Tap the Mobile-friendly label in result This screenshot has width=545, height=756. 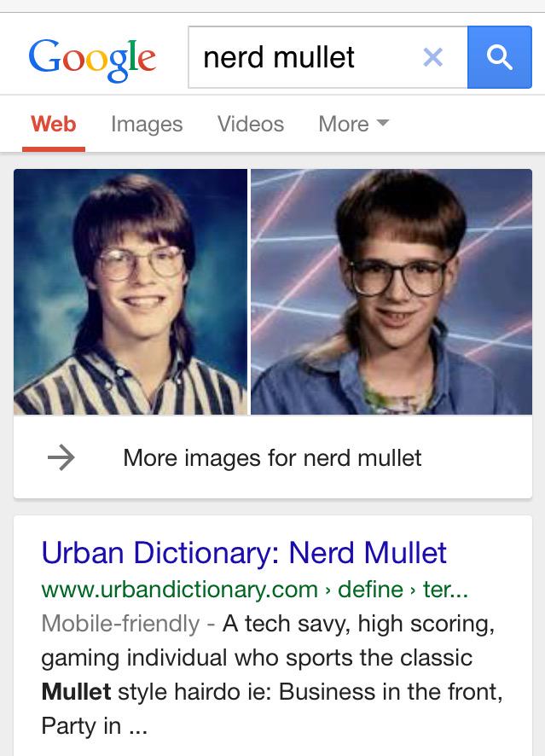click(120, 624)
